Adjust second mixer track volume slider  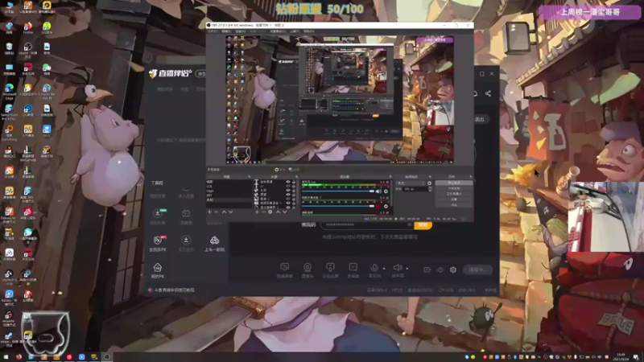(x=338, y=206)
